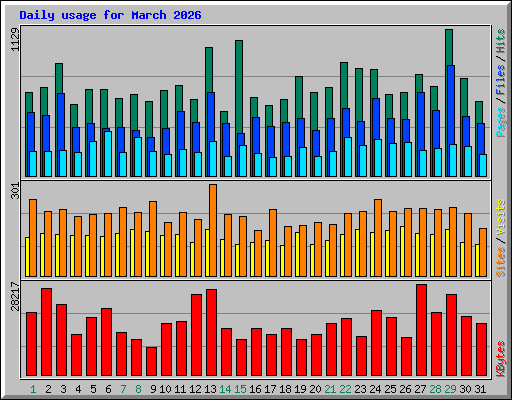The width and height of the screenshot is (512, 400).
Task: Click day 26 on the x-axis
Action: (x=405, y=389)
